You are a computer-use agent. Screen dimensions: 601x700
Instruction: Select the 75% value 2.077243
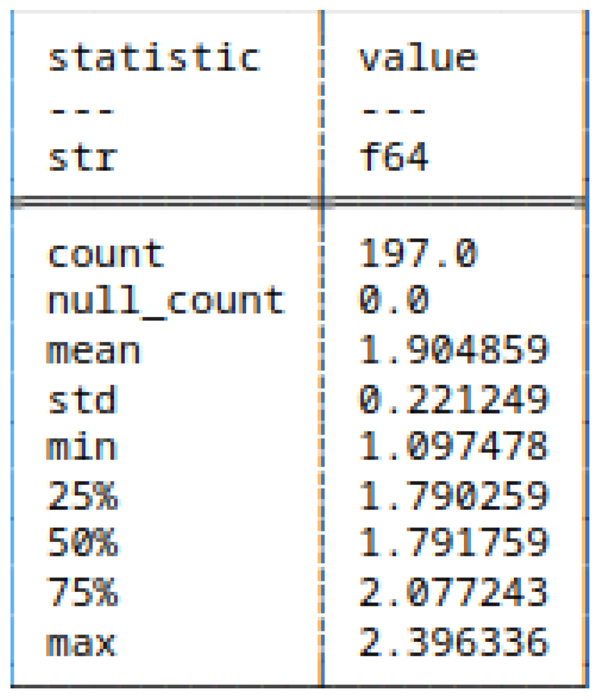coord(454,592)
